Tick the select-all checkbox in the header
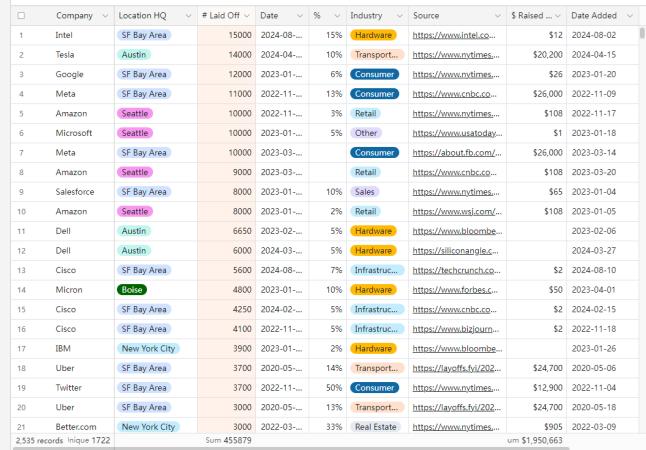Image resolution: width=646 pixels, height=450 pixels. click(x=21, y=16)
